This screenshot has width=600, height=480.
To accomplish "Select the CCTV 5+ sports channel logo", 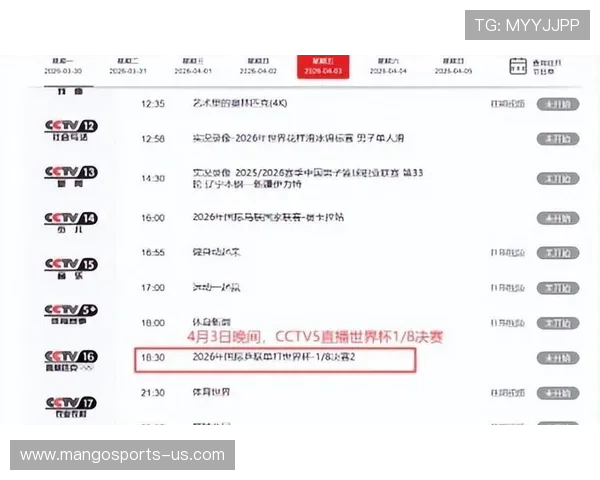I will 71,314.
